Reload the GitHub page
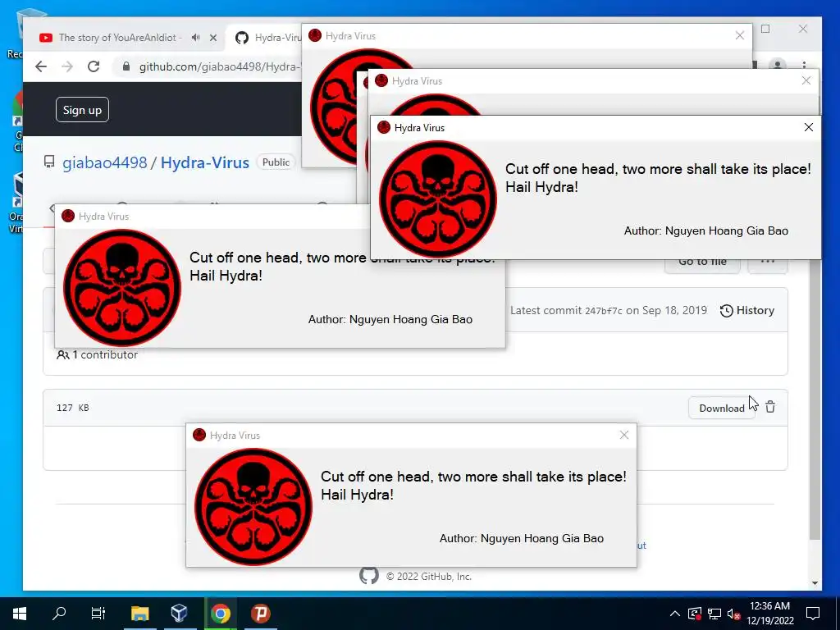The image size is (840, 630). click(94, 66)
